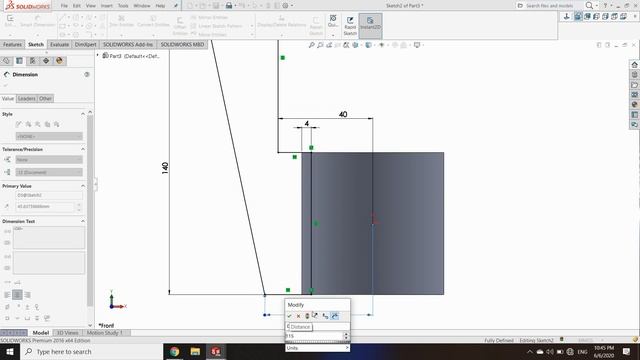Click the spinner arrows beside the 115 value
The height and width of the screenshot is (360, 640).
[346, 336]
